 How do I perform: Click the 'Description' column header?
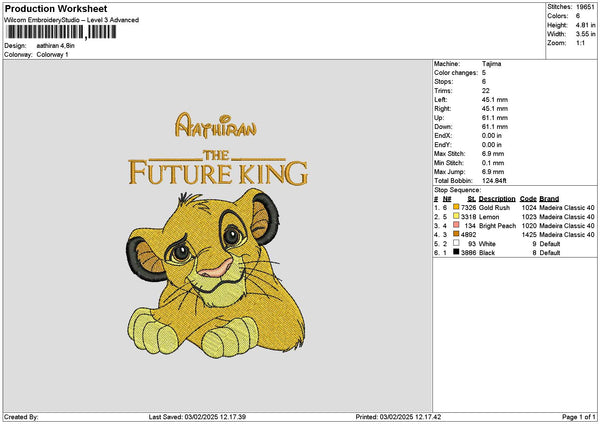point(497,199)
